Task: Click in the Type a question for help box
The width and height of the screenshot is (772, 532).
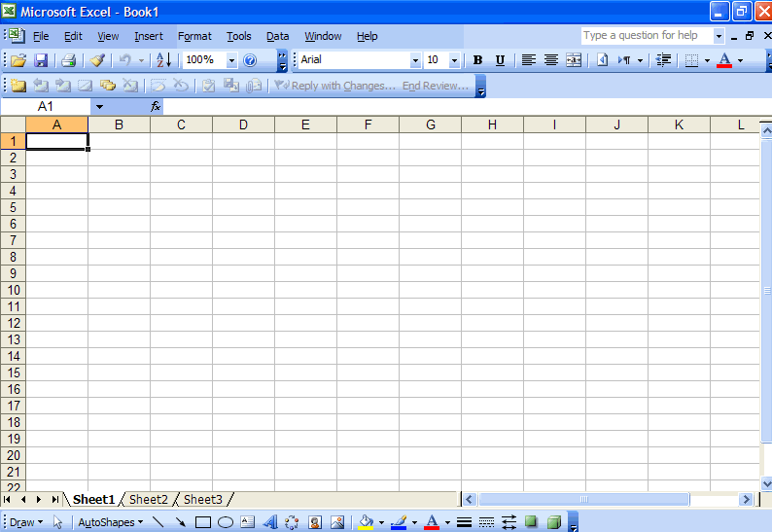Action: click(x=647, y=36)
